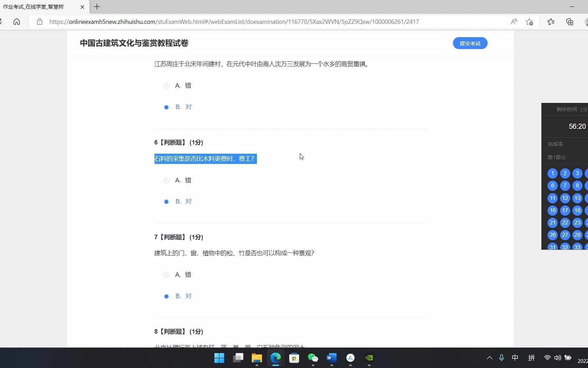Go to question 21 in panel

click(553, 223)
